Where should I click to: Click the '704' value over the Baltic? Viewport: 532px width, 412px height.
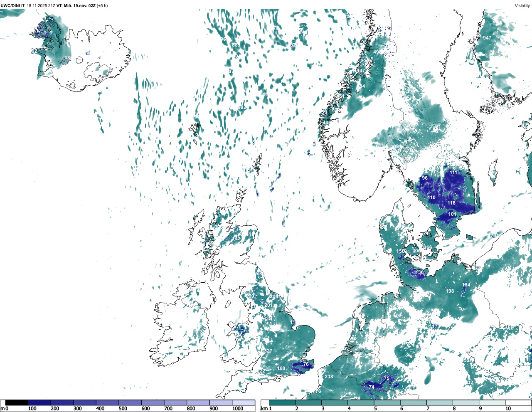(494, 236)
